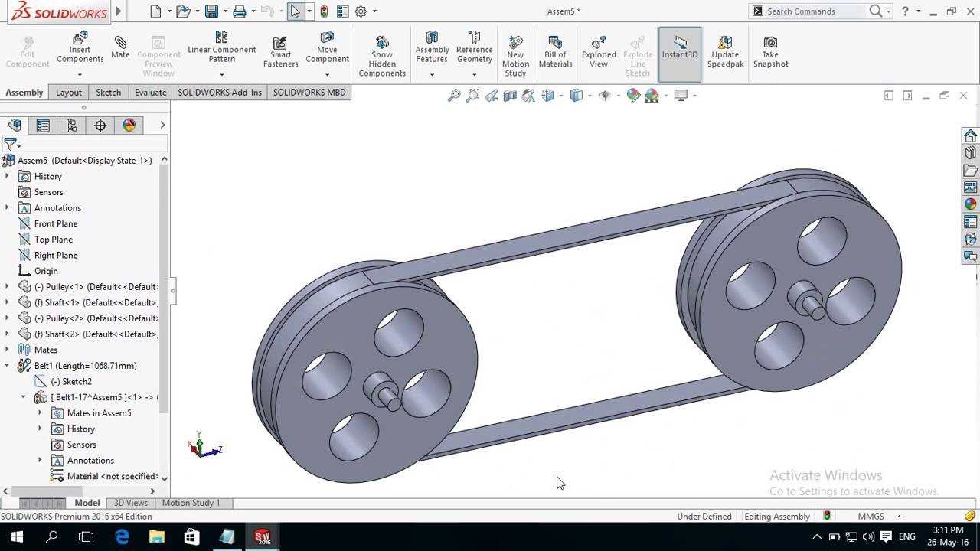The height and width of the screenshot is (551, 980).
Task: Select the Zoom to Area tool
Action: [x=472, y=95]
